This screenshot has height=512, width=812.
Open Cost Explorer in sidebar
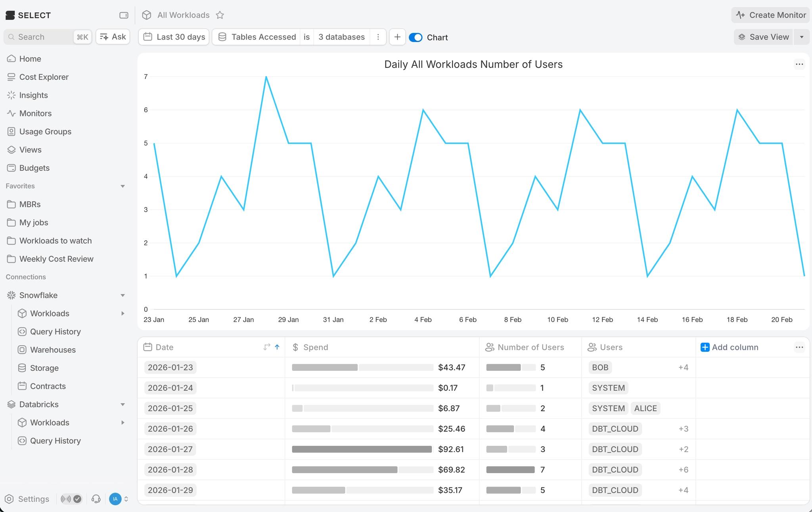point(44,77)
